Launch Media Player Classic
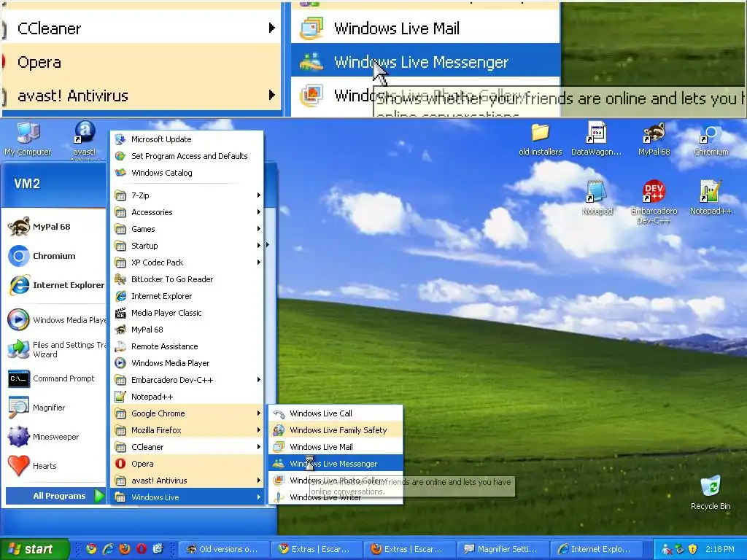 [187, 312]
